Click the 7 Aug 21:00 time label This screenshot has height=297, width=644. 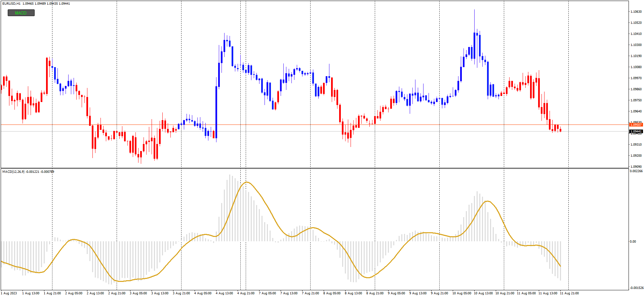[x=310, y=293]
